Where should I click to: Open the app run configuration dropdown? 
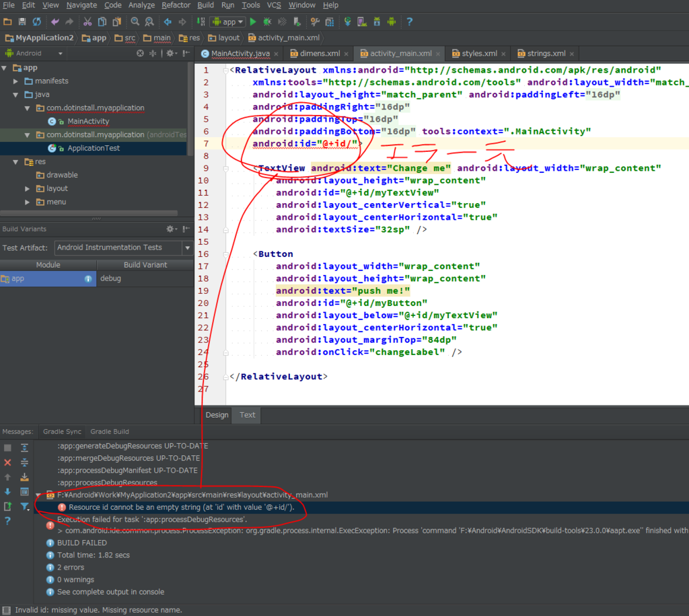click(x=228, y=22)
